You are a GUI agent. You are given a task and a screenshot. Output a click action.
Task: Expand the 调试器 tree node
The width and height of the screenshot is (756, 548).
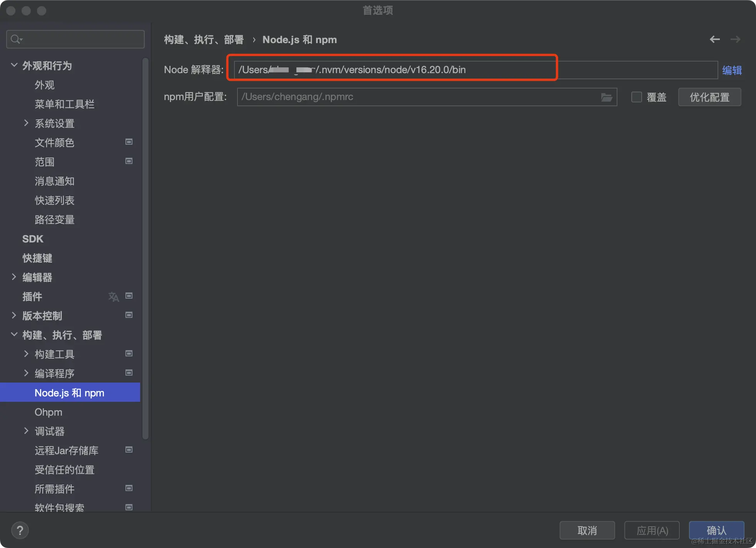tap(26, 431)
